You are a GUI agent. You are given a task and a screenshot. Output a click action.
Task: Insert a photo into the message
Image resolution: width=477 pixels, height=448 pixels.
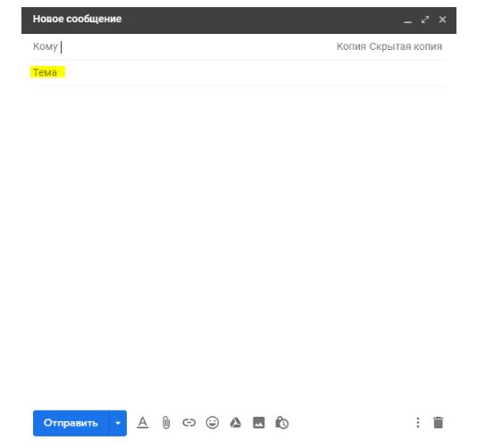[258, 423]
